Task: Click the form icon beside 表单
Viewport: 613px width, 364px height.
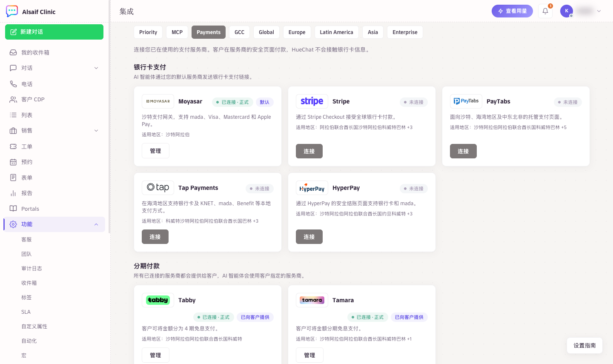Action: pos(13,178)
